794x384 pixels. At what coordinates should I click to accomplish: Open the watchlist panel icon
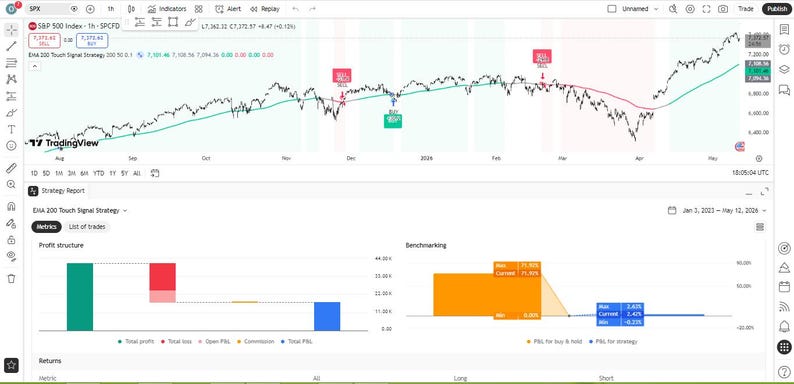(x=784, y=30)
